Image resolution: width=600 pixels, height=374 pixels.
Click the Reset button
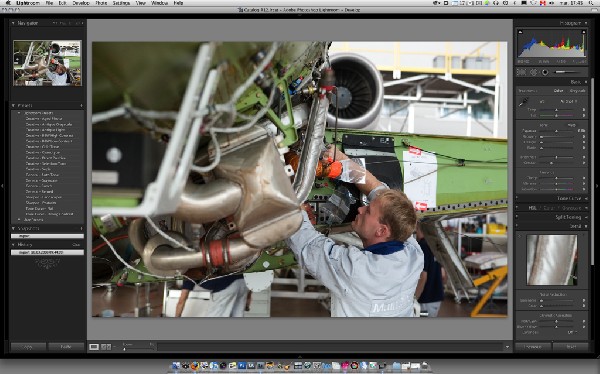(571, 347)
